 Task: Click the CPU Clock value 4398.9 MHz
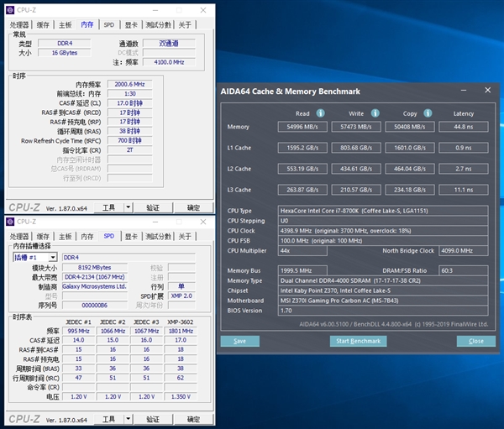click(383, 231)
